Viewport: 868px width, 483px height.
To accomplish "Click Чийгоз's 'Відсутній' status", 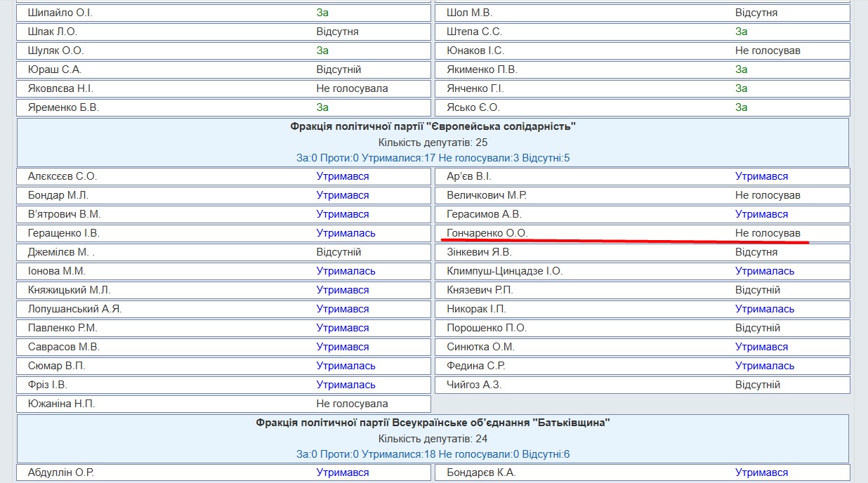I will (x=758, y=385).
